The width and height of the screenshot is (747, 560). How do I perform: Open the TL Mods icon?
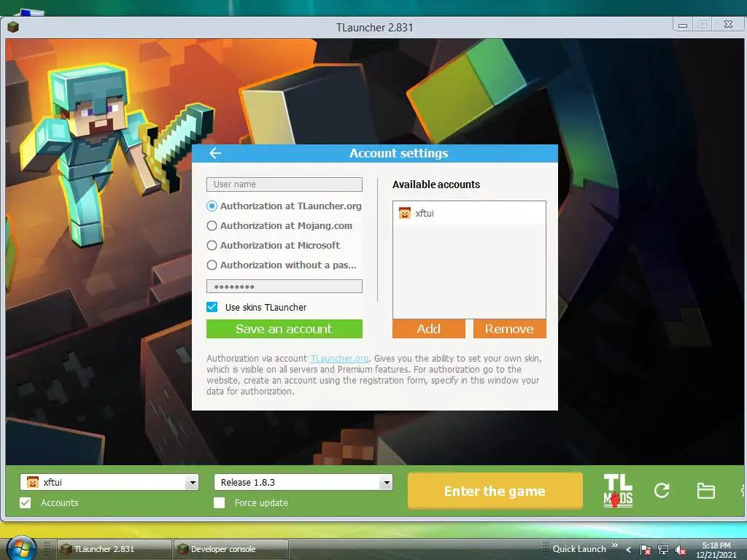[x=618, y=491]
